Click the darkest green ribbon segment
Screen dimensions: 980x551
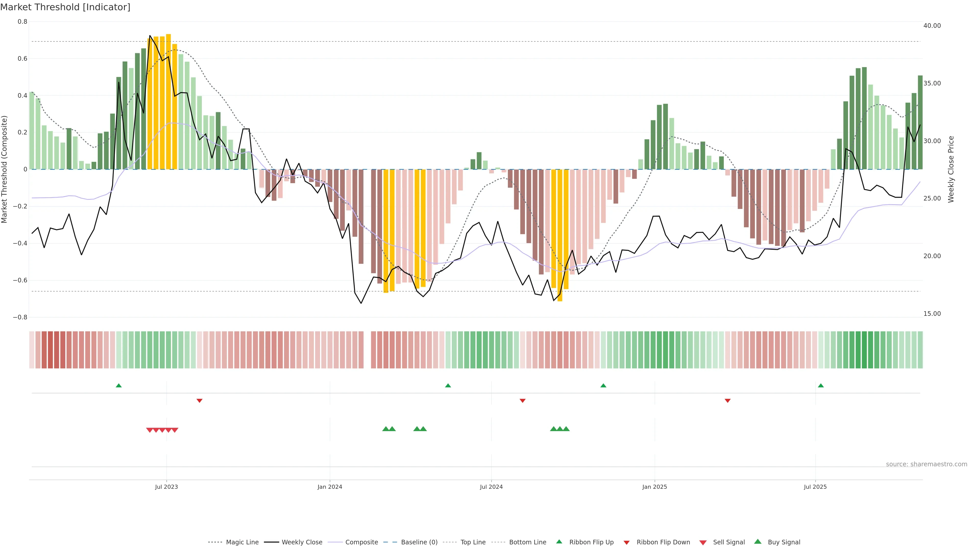pos(864,350)
